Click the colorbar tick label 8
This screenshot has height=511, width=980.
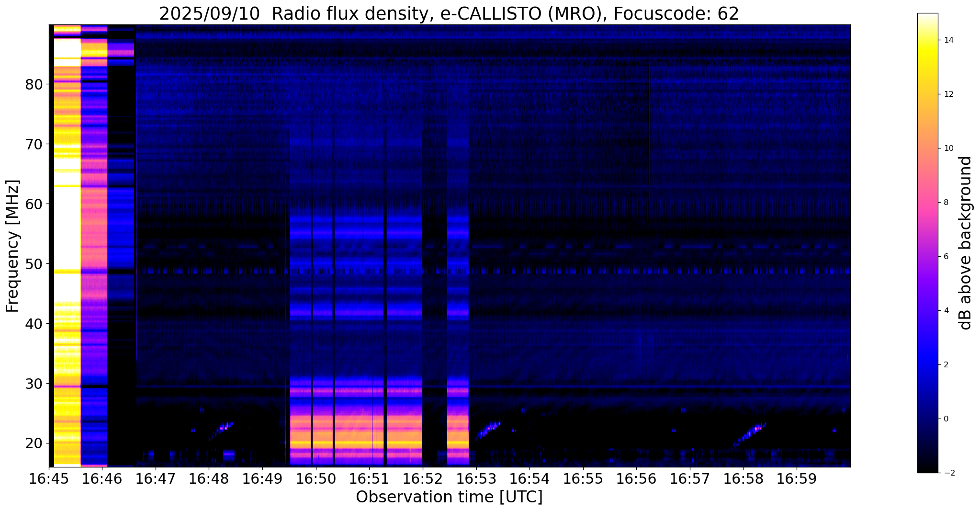pyautogui.click(x=946, y=203)
